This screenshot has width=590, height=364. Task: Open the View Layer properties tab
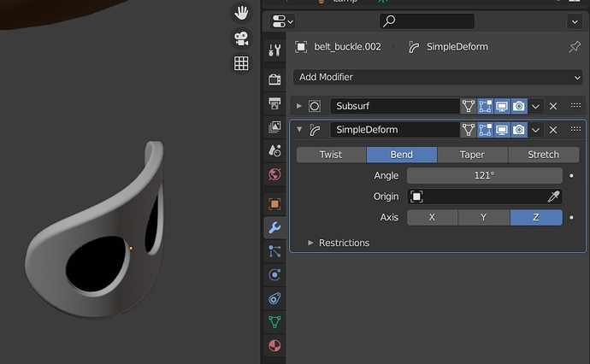pyautogui.click(x=274, y=126)
